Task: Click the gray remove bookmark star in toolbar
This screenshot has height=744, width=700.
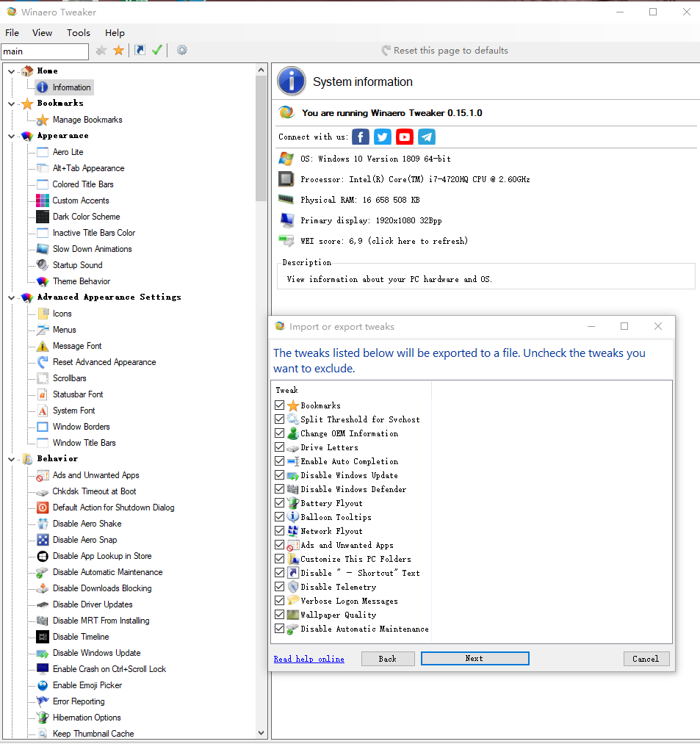Action: tap(101, 50)
